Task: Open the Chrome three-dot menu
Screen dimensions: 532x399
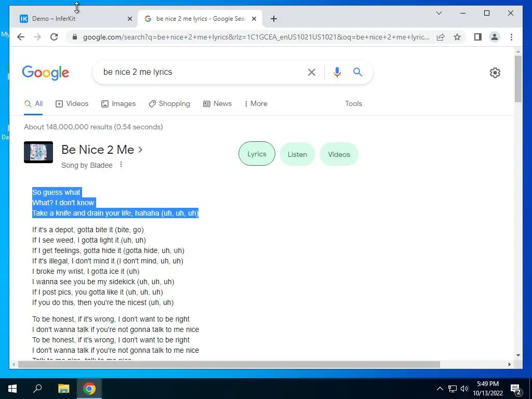Action: click(511, 37)
